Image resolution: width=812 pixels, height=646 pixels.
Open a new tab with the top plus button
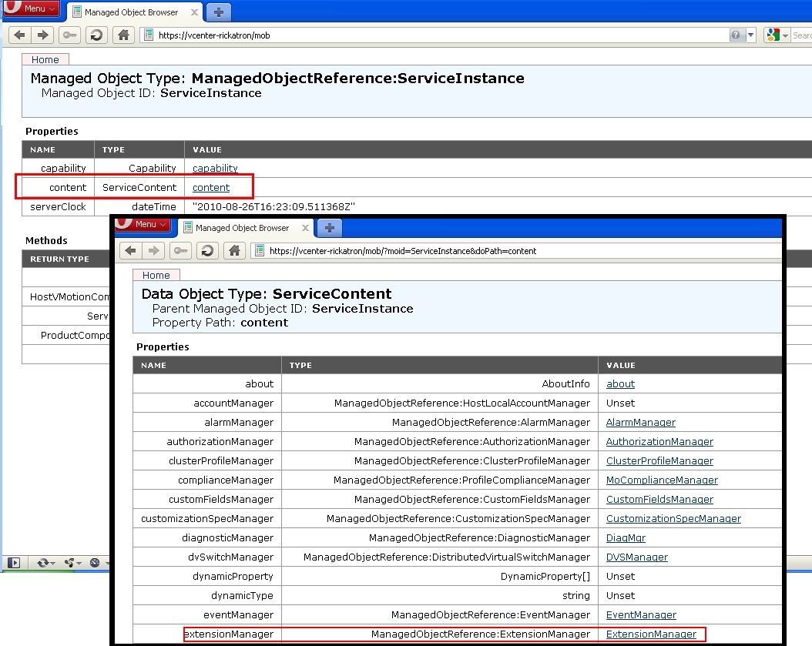pyautogui.click(x=219, y=12)
